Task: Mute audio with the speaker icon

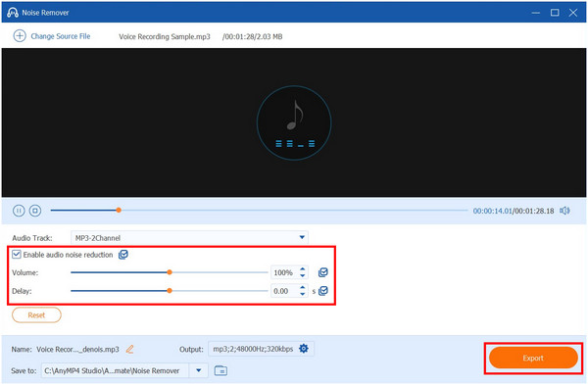Action: point(564,211)
